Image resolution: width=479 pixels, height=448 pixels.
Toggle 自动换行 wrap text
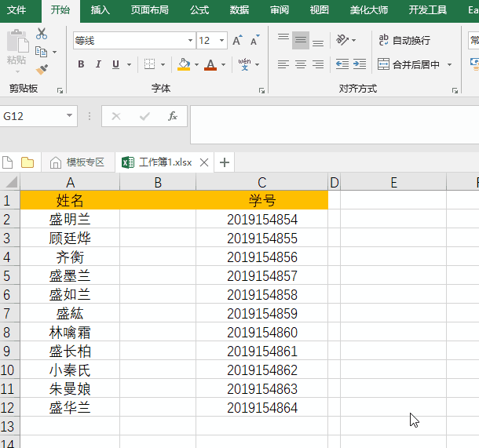pos(404,40)
